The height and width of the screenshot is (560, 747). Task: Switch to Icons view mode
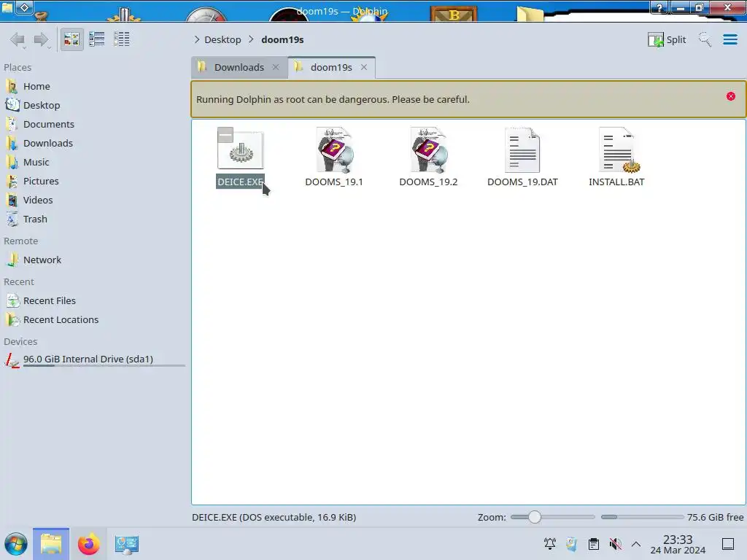[x=71, y=39]
